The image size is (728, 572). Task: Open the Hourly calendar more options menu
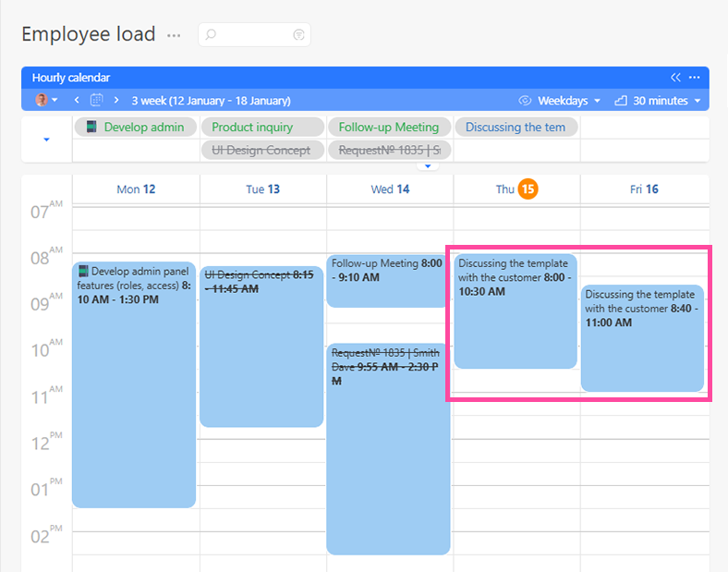(695, 78)
